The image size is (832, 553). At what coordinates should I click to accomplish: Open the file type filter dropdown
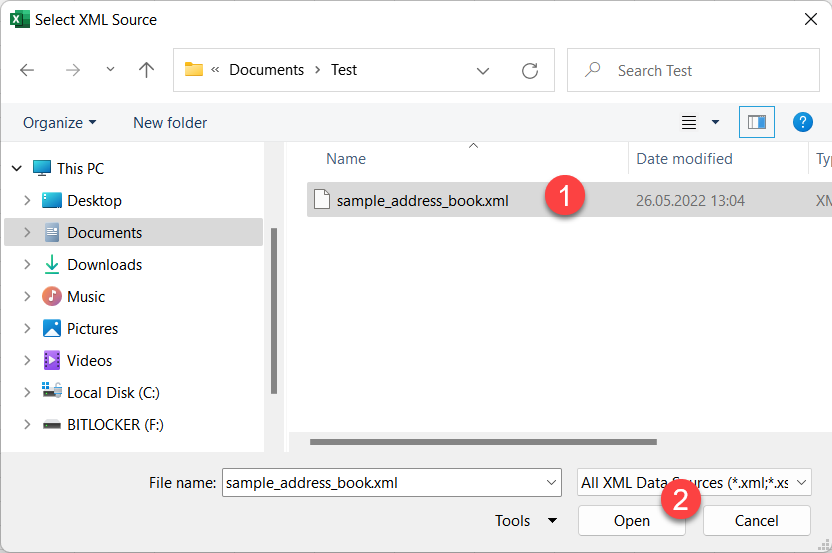click(x=799, y=483)
